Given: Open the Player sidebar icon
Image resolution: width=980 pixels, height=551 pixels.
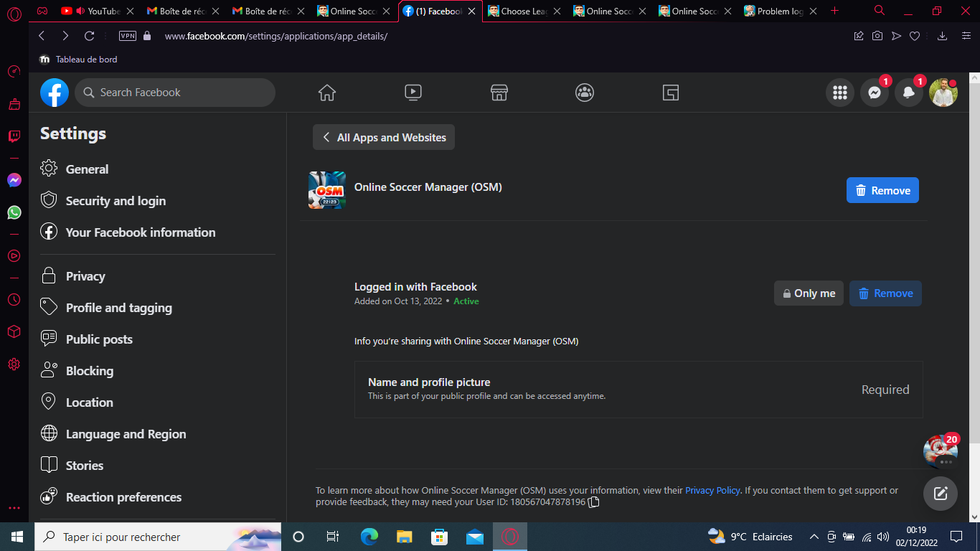Looking at the screenshot, I should tap(14, 255).
